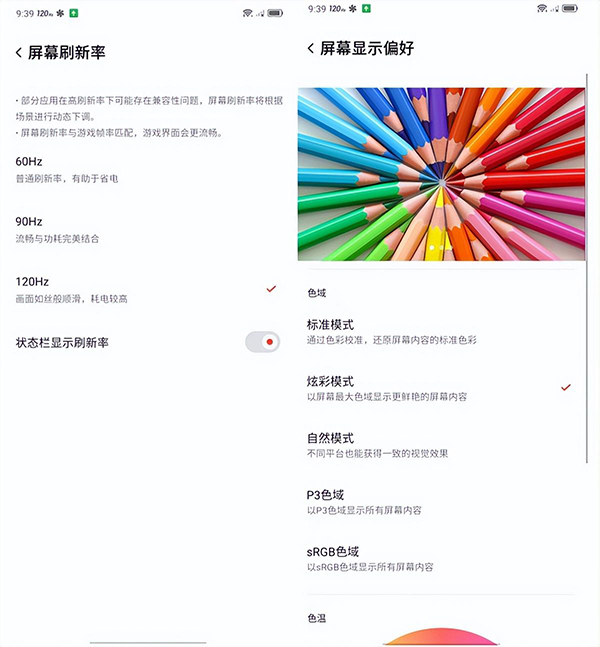Disable 状态栏显示刷新率 switch
Viewport: 600px width, 647px height.
click(x=262, y=342)
